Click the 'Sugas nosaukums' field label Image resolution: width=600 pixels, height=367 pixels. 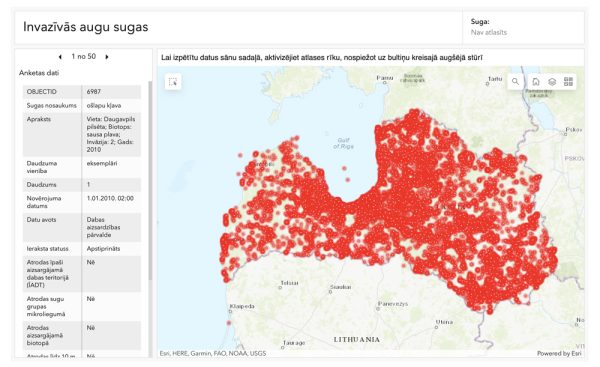pos(52,106)
